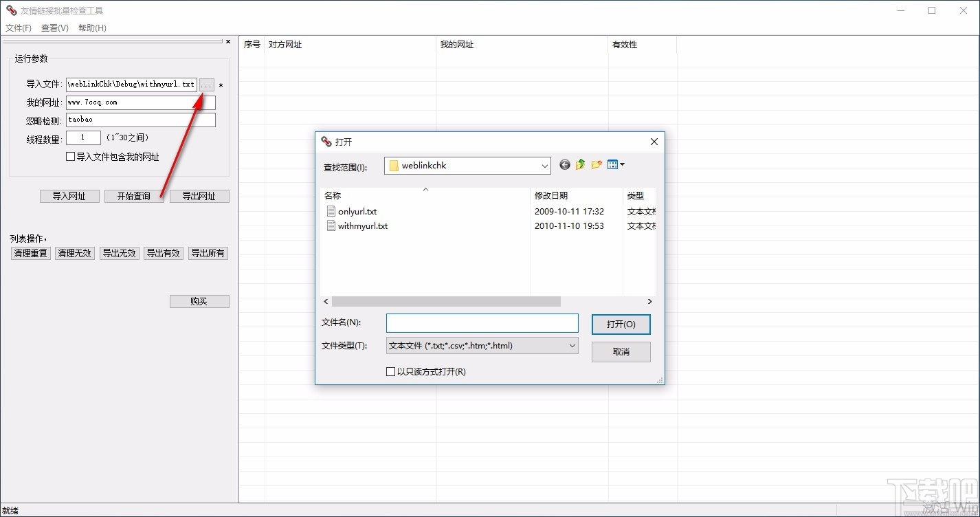Click the 打开(O) button

tap(621, 324)
